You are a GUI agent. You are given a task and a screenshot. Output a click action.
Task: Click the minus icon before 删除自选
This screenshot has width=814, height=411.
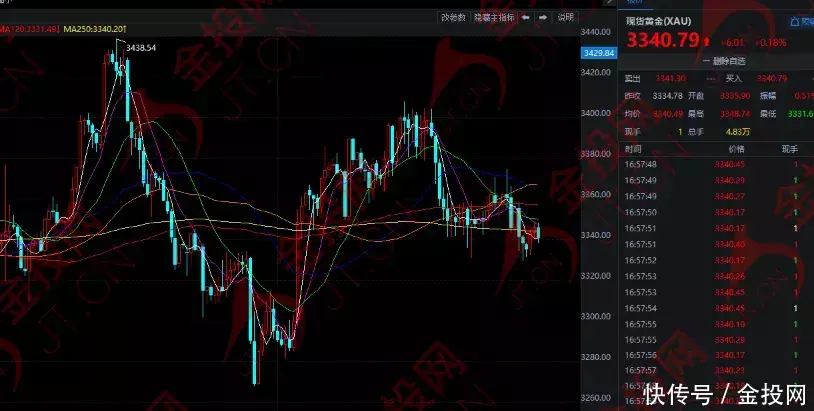tap(705, 61)
